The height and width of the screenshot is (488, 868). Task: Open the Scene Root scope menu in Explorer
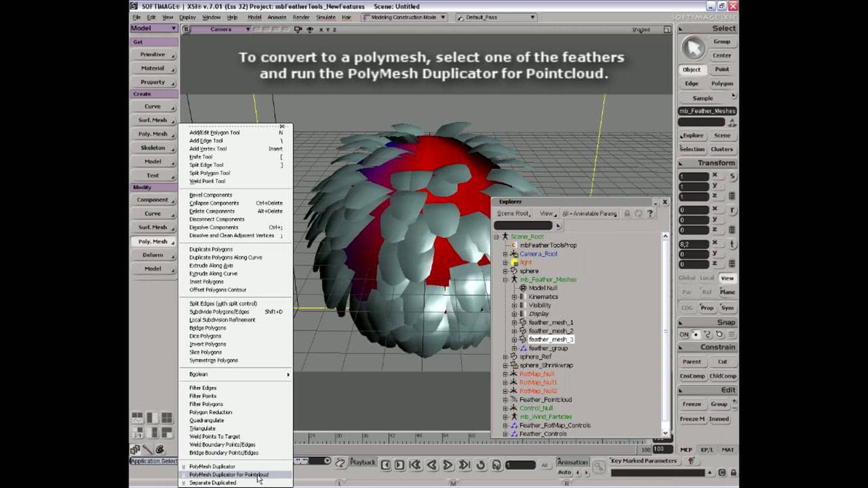pyautogui.click(x=513, y=213)
